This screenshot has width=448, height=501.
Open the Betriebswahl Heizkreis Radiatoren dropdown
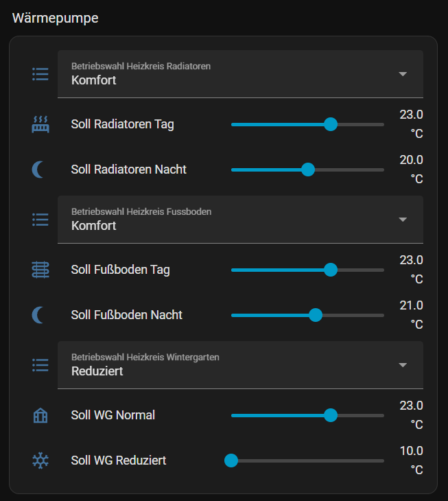pos(403,74)
